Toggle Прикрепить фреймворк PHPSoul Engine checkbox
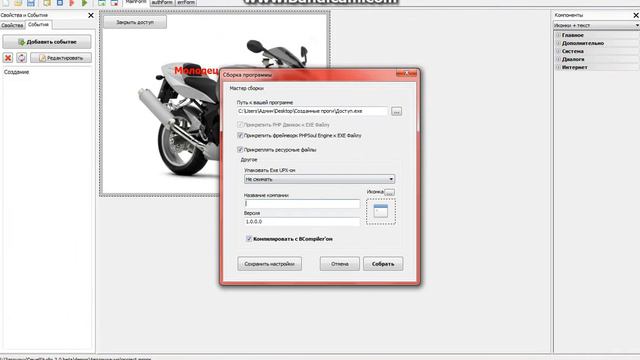This screenshot has height=360, width=640. click(240, 135)
